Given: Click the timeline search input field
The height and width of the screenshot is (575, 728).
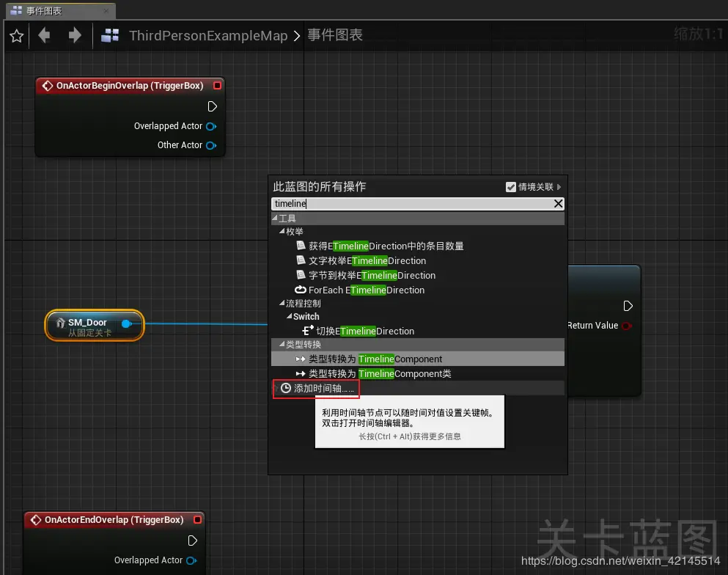Looking at the screenshot, I should pos(411,203).
